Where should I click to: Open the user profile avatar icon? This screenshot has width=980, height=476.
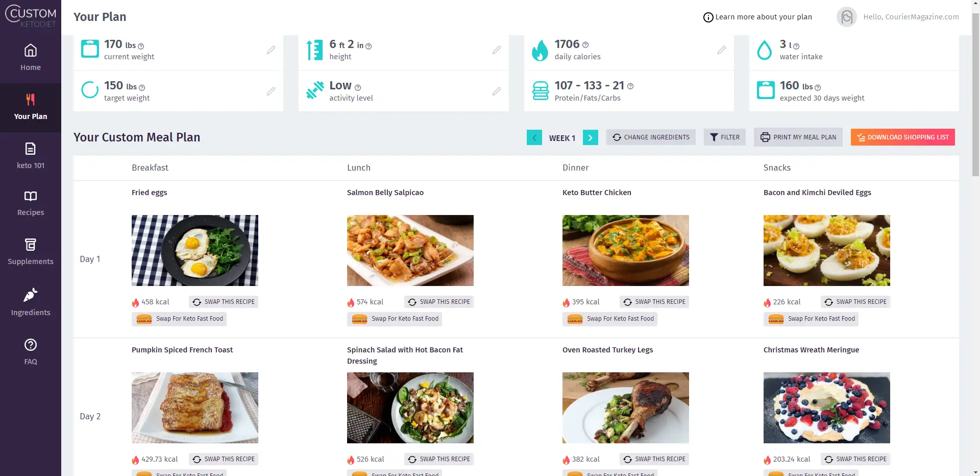(x=847, y=17)
